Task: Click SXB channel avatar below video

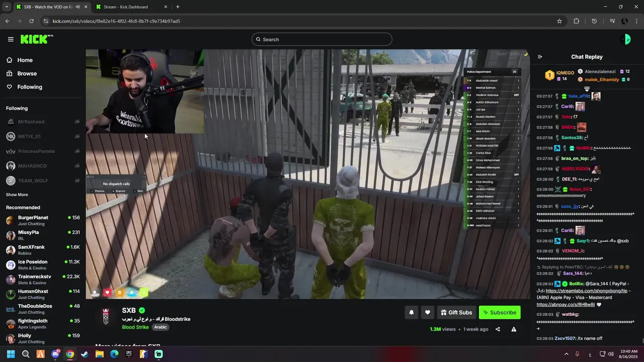Action: (x=106, y=317)
